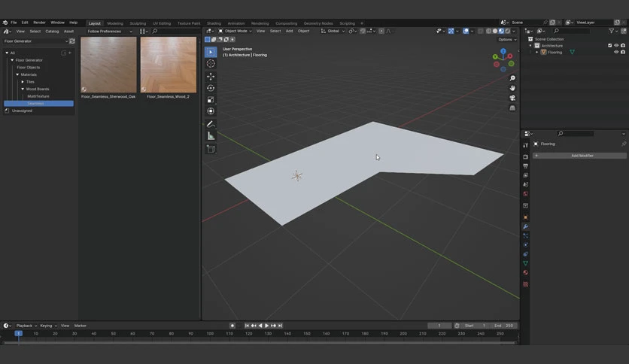This screenshot has width=629, height=364.
Task: Click the pan view hand icon
Action: click(x=512, y=88)
